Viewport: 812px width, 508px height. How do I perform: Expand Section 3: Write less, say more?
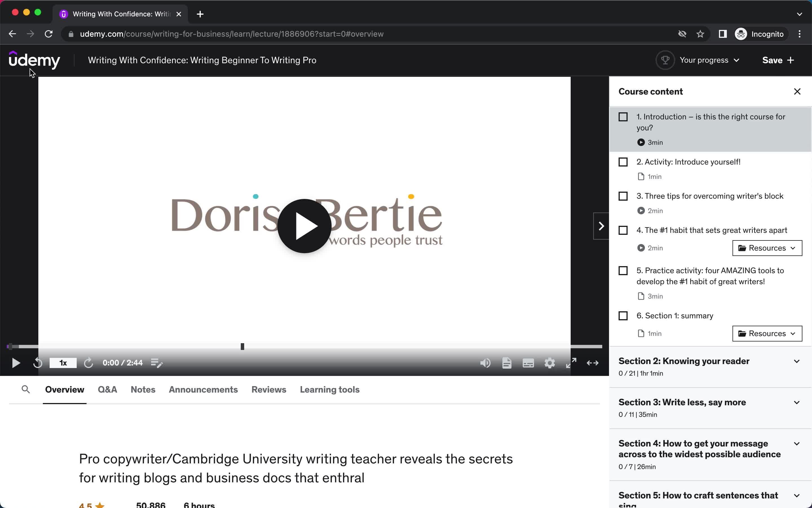tap(710, 408)
